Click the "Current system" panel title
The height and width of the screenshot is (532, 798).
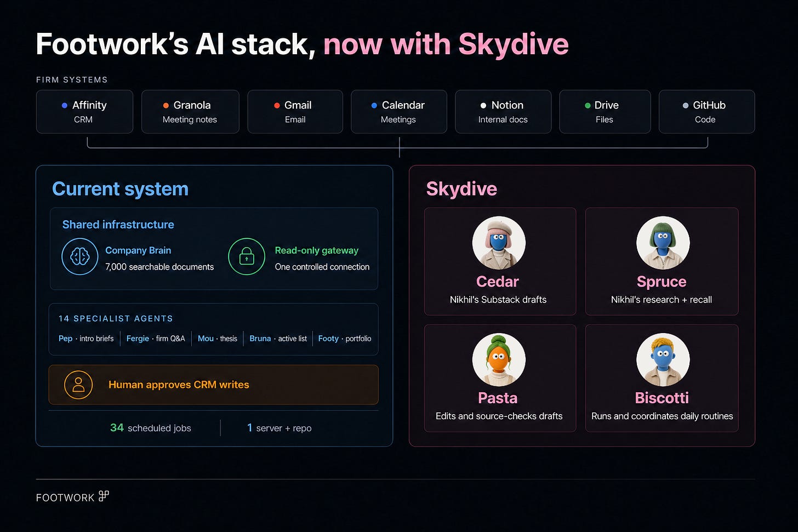coord(120,189)
